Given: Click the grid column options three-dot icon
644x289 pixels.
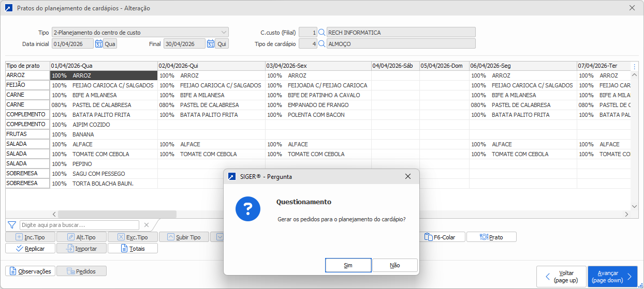Looking at the screenshot, I should pos(635,66).
